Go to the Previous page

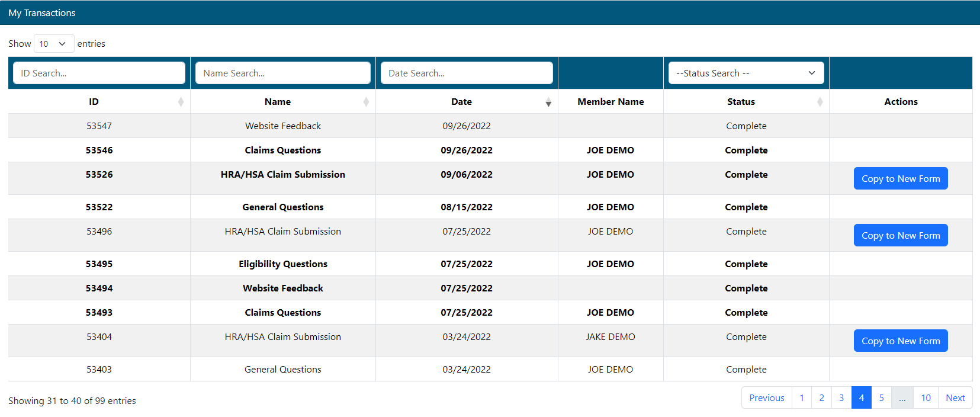pos(766,398)
